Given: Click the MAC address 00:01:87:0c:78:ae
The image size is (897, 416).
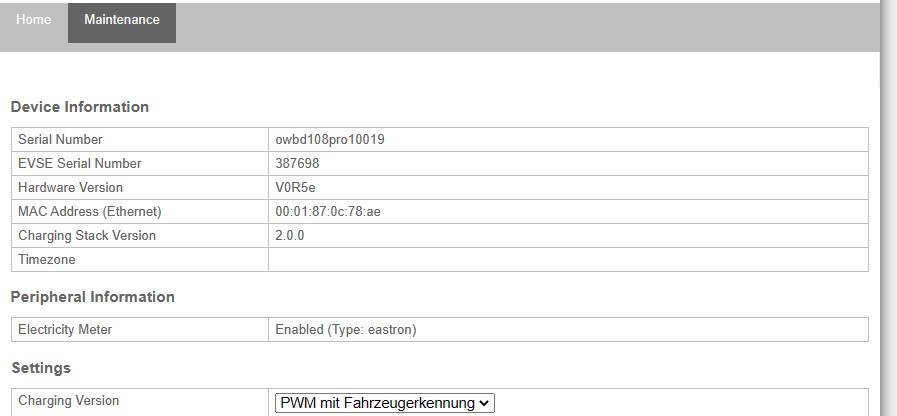Looking at the screenshot, I should coord(327,212).
